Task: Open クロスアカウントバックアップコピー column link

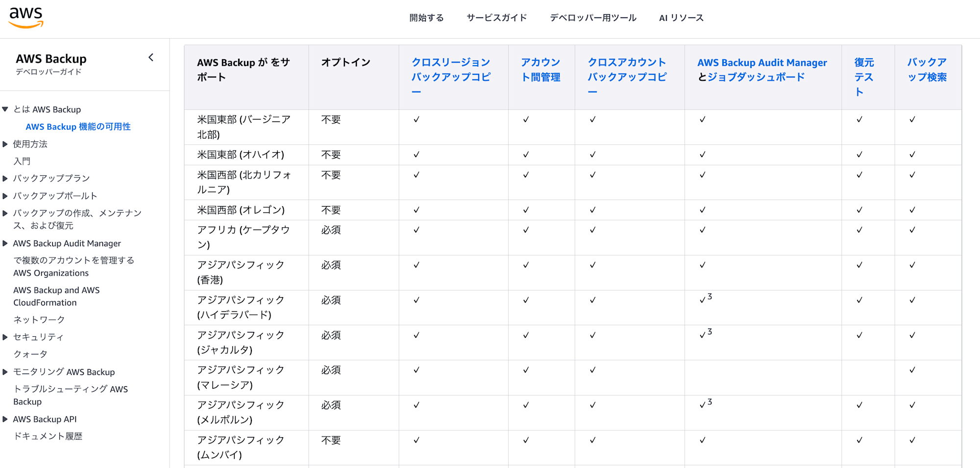Action: point(627,77)
